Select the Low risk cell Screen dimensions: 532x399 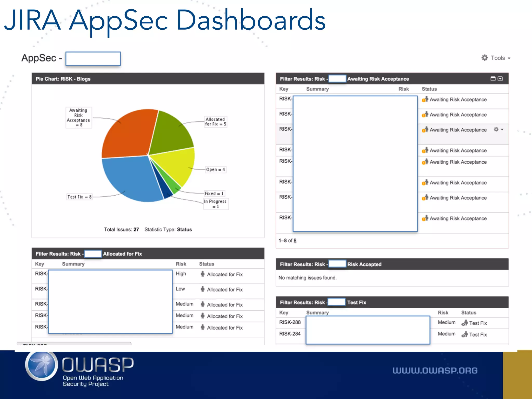[180, 289]
